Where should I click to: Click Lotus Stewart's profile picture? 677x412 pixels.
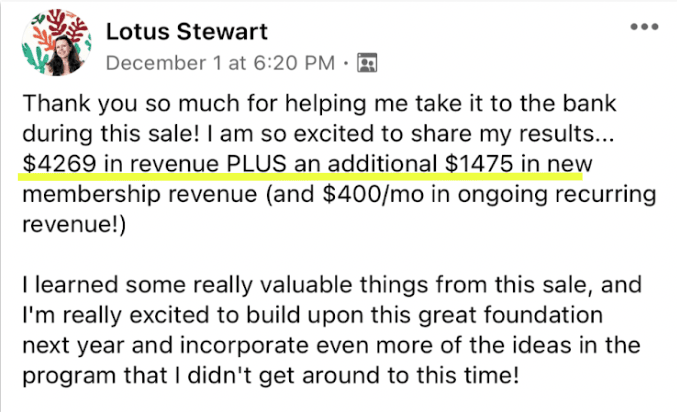54,48
